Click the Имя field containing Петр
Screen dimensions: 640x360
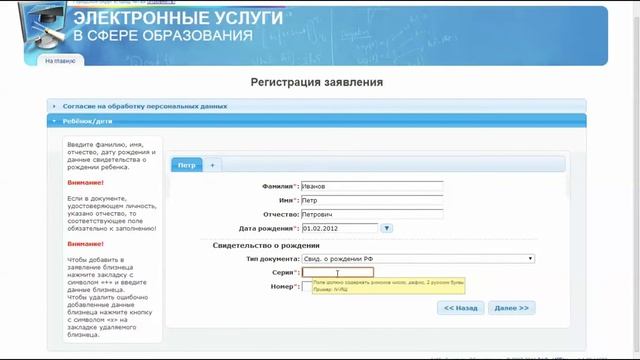[372, 200]
